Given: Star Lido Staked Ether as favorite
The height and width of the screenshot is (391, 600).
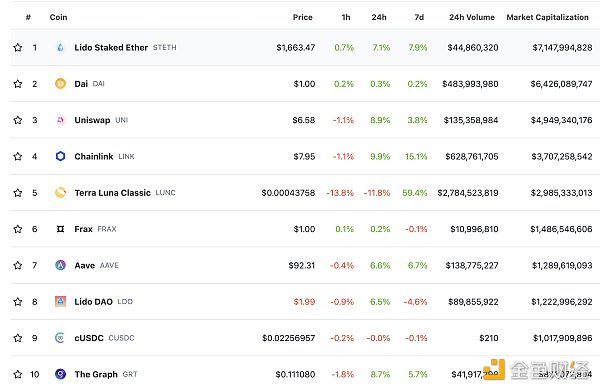Looking at the screenshot, I should (18, 47).
